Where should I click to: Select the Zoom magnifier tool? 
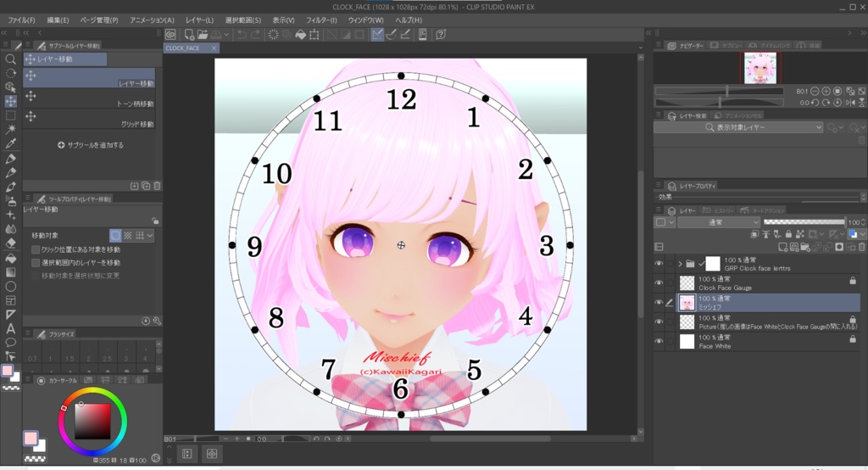tap(10, 59)
